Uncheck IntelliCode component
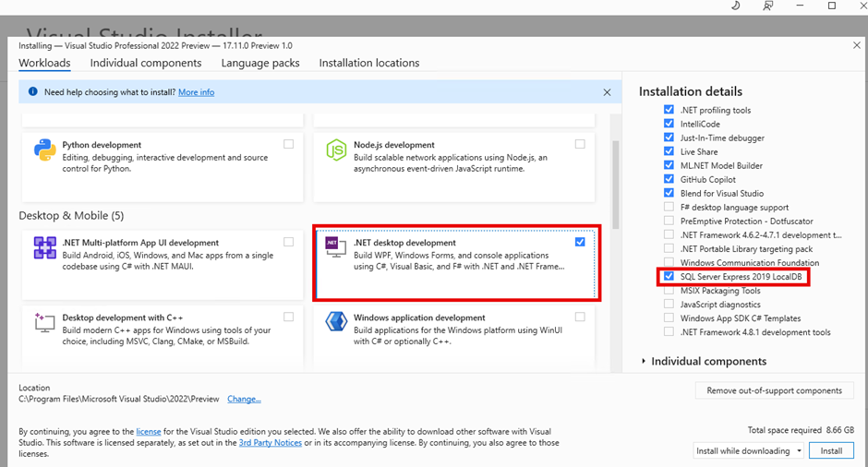 pos(669,124)
